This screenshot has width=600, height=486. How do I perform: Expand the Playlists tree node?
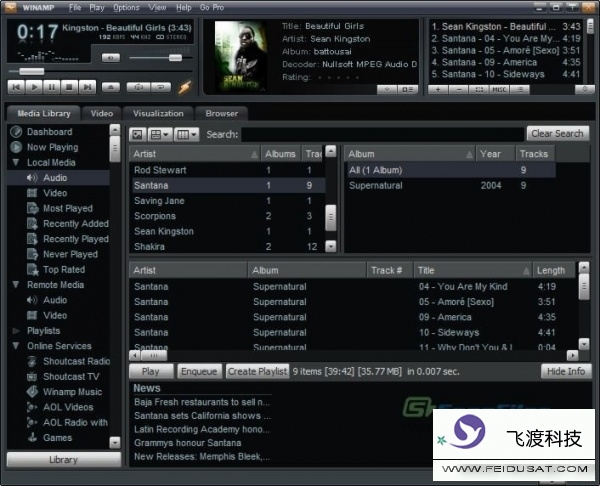pos(16,331)
